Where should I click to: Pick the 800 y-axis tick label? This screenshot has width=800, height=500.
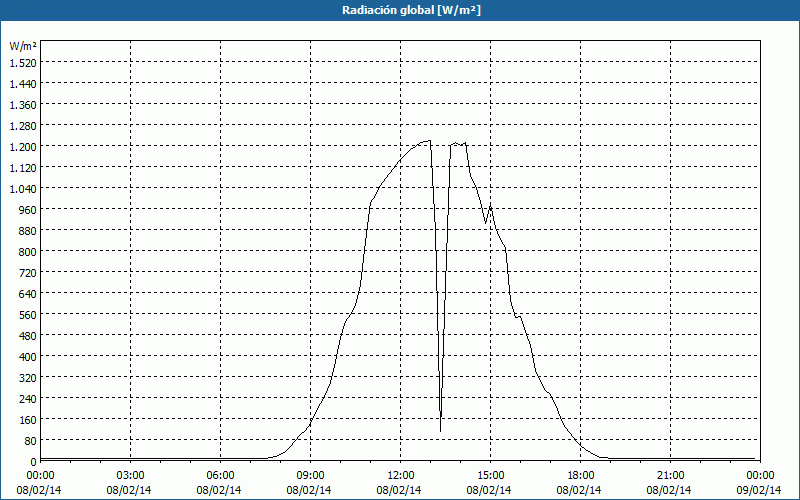[29, 252]
